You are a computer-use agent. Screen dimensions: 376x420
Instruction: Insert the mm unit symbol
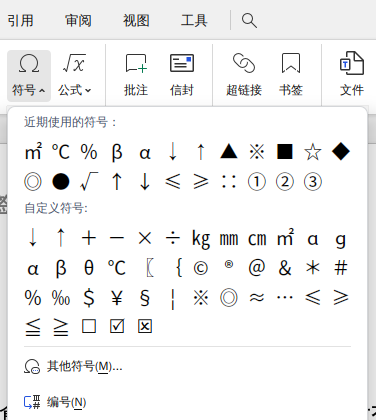(229, 239)
